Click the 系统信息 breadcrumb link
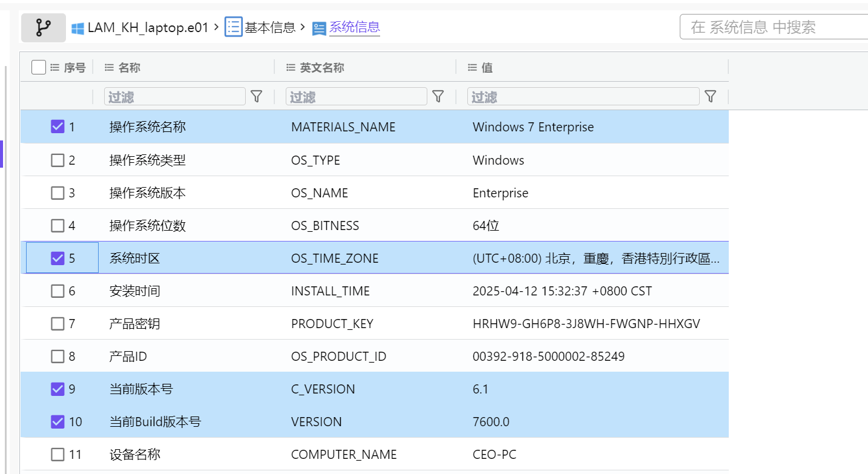This screenshot has height=474, width=868. click(354, 27)
